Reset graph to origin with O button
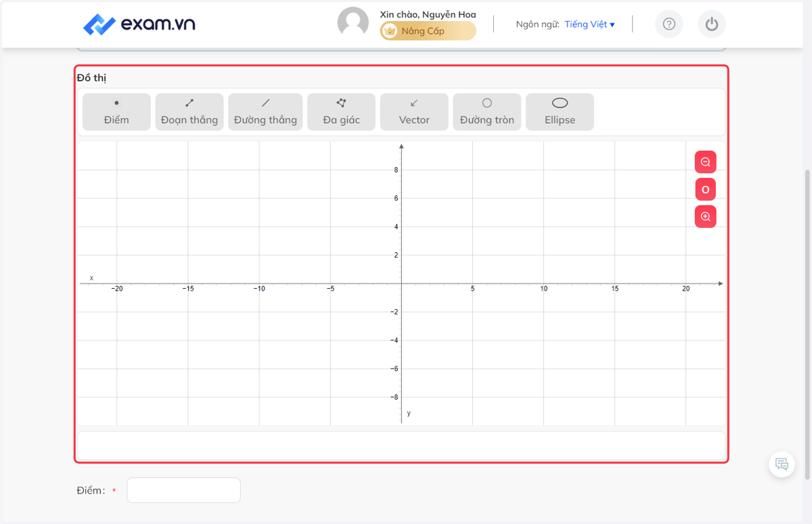The width and height of the screenshot is (812, 524). (x=706, y=189)
